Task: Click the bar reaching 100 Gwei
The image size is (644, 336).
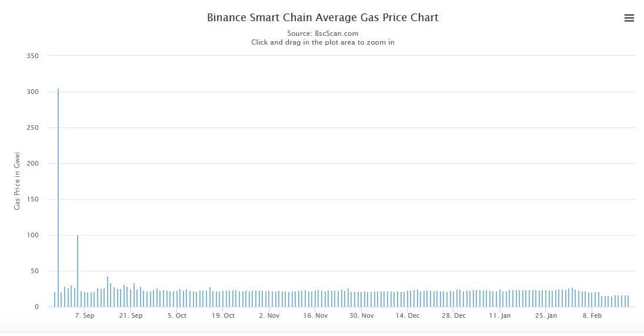Action: coord(78,270)
